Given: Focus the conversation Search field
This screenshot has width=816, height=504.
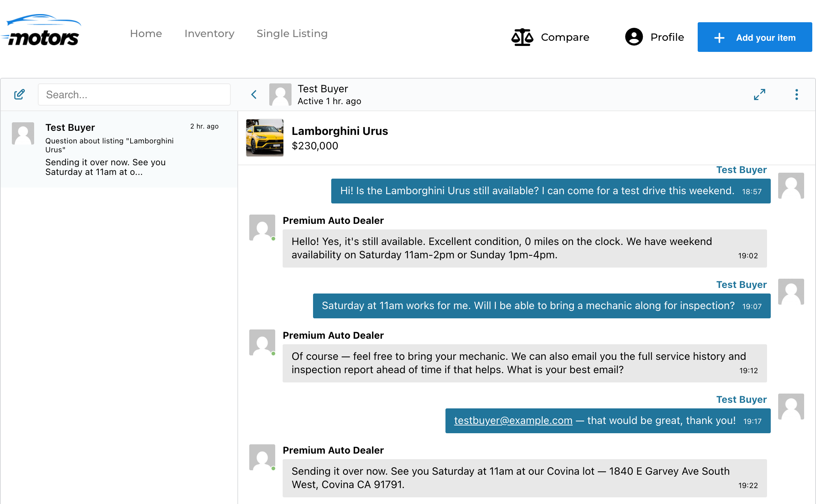Looking at the screenshot, I should (134, 94).
